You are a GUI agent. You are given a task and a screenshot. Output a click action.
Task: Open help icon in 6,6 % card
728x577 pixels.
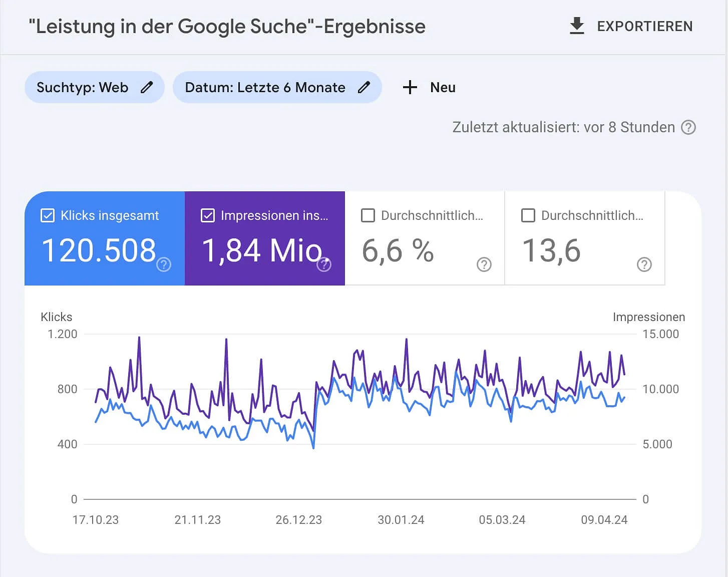[484, 264]
